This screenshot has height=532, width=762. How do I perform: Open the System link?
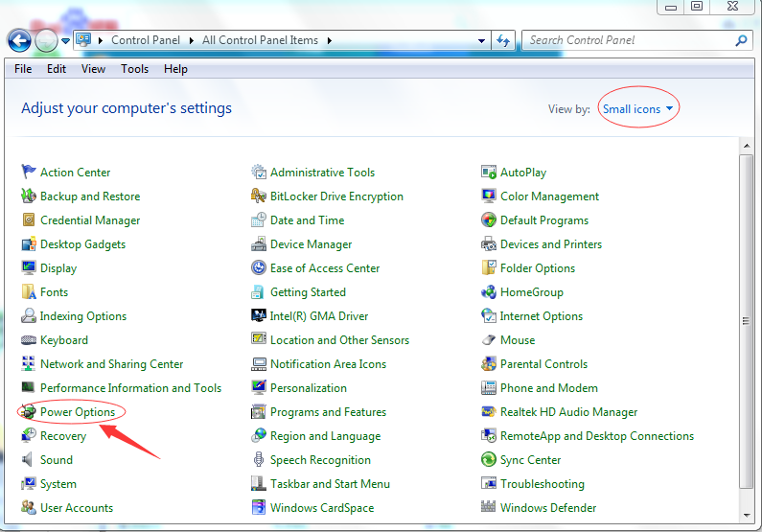[x=58, y=484]
